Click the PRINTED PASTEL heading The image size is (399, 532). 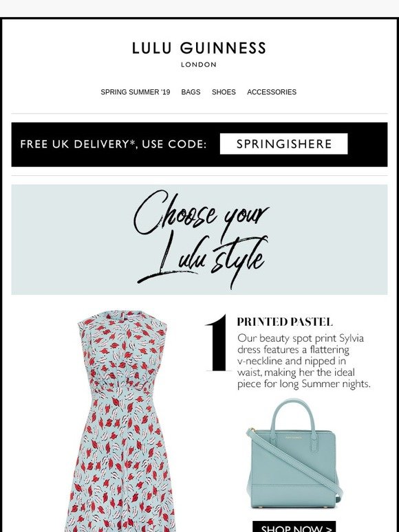point(285,322)
